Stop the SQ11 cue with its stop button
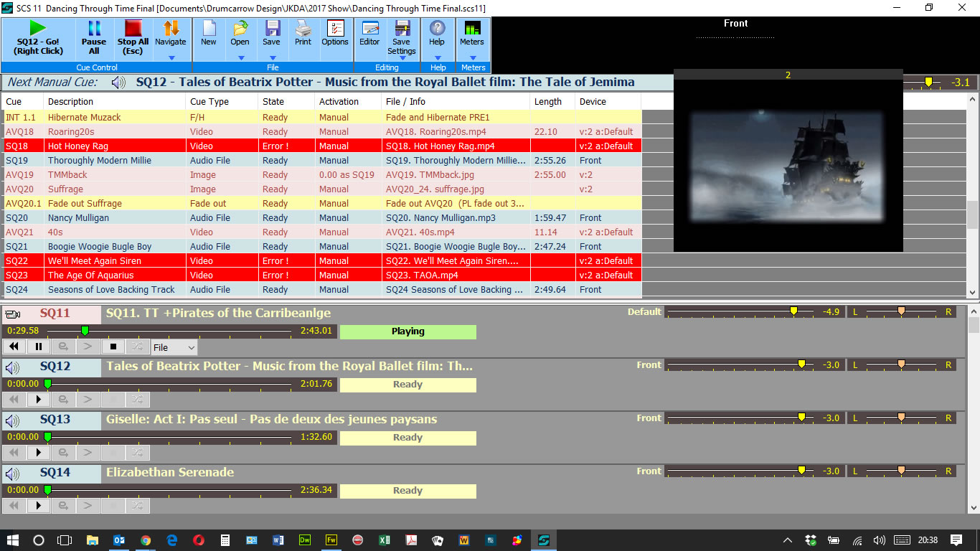 (x=113, y=347)
